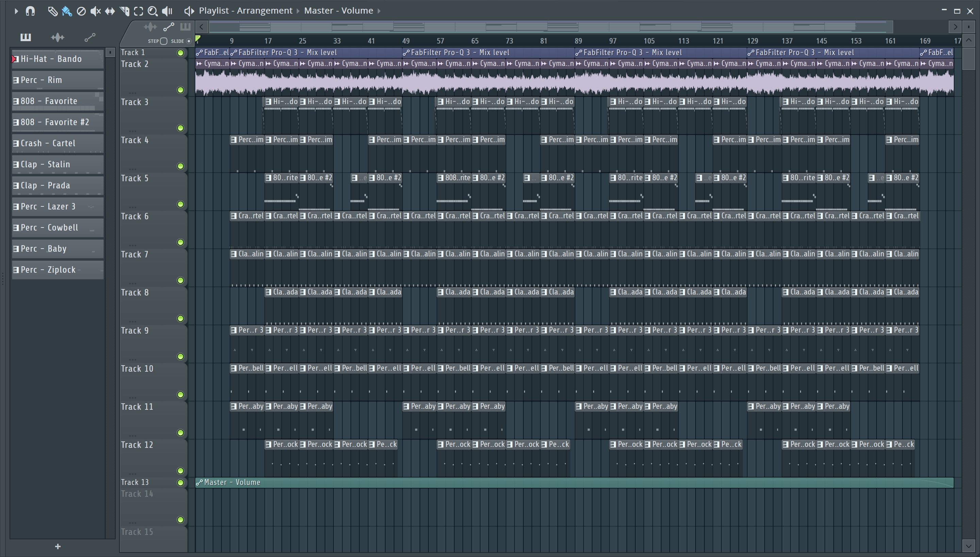980x557 pixels.
Task: Select the Perc - Baby pattern
Action: (x=58, y=249)
